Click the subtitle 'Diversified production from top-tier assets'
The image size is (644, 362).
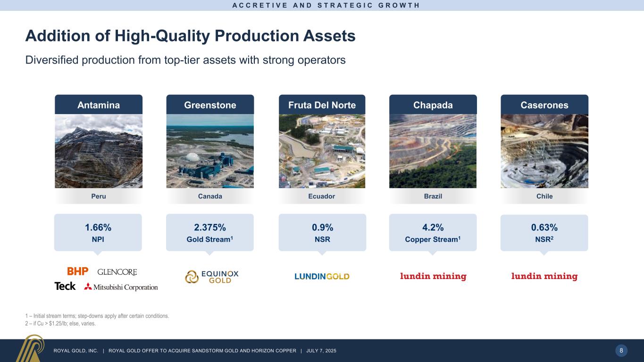point(185,60)
